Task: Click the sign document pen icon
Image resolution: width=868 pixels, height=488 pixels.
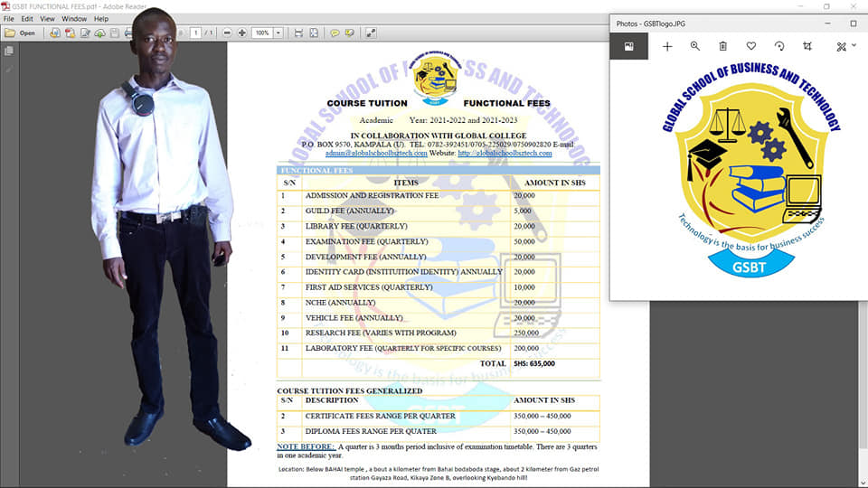Action: click(x=85, y=33)
